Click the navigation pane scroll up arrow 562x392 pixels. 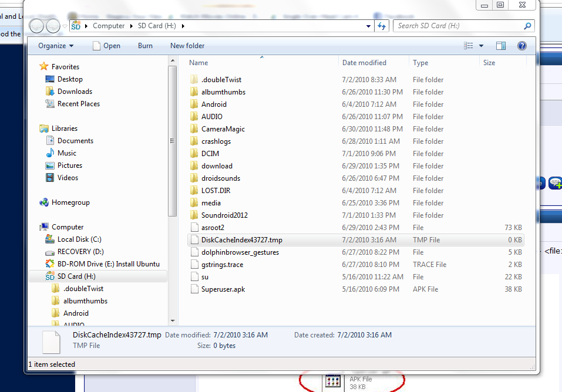point(173,60)
